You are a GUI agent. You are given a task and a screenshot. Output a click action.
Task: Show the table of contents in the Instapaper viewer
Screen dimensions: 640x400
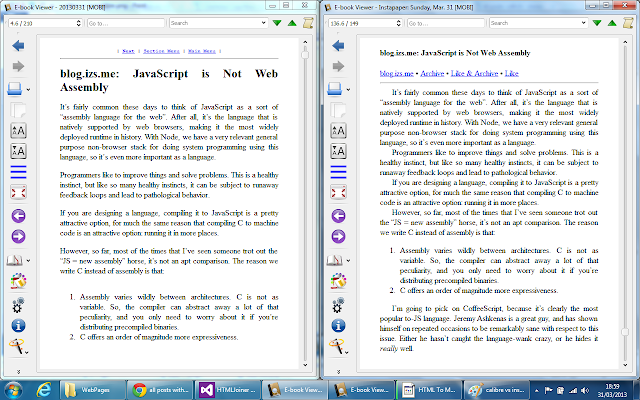click(x=338, y=172)
